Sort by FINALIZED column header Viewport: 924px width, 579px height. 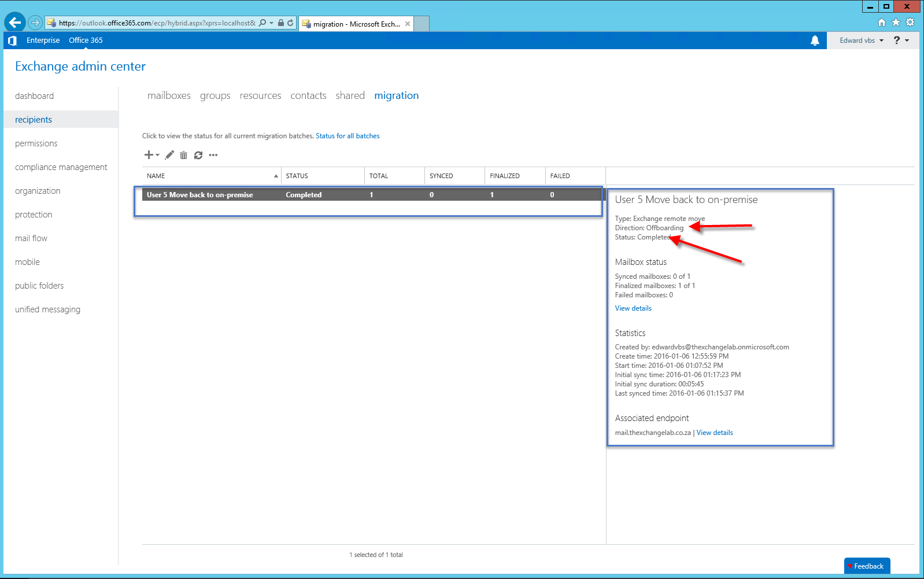(515, 176)
